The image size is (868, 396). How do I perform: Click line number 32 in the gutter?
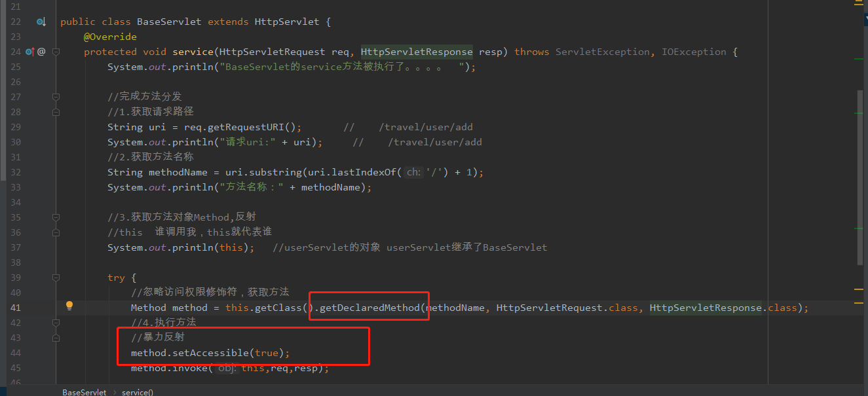click(x=16, y=172)
